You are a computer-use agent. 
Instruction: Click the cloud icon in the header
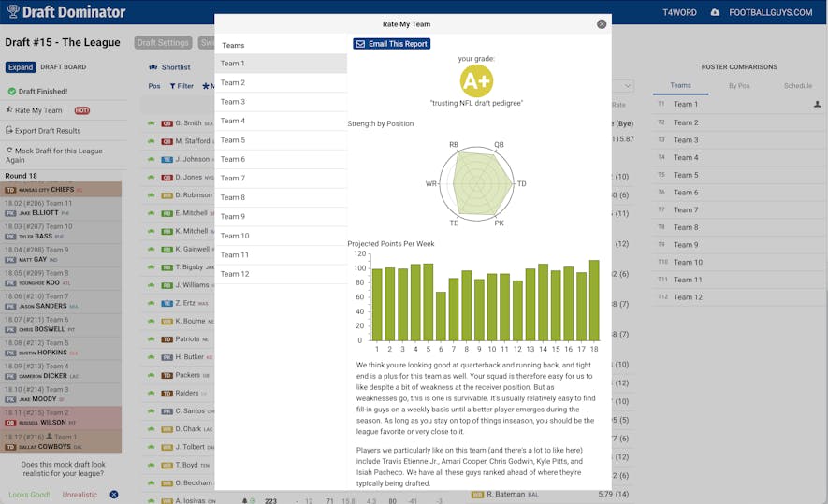pyautogui.click(x=715, y=12)
